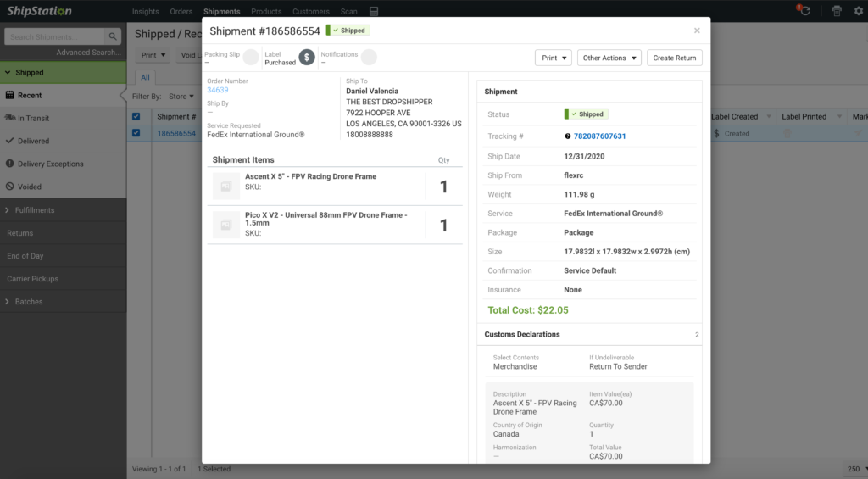This screenshot has width=868, height=479.
Task: Toggle the select-all shipments checkbox
Action: [x=136, y=117]
